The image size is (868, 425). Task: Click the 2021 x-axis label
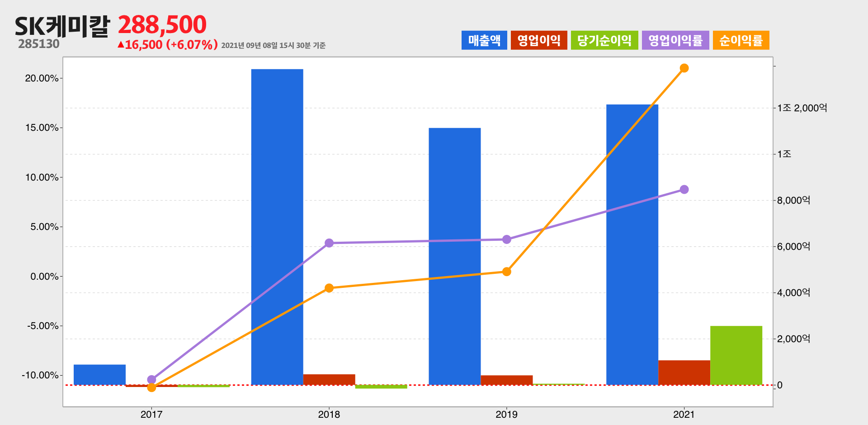click(x=684, y=415)
